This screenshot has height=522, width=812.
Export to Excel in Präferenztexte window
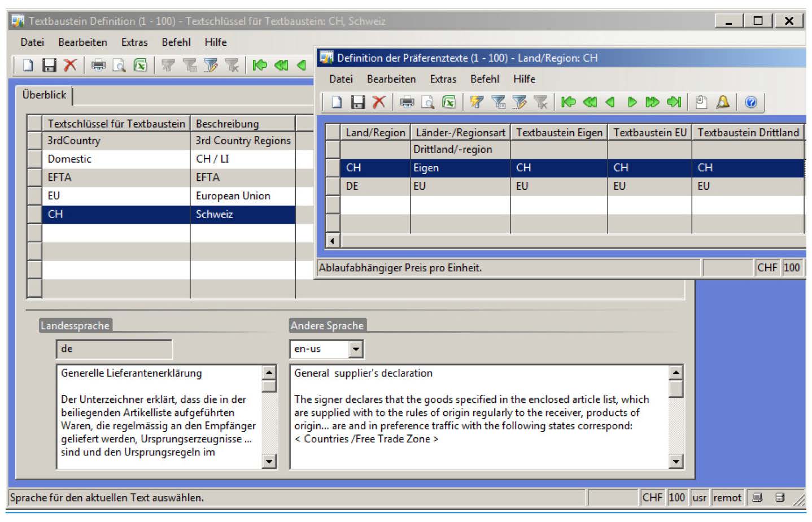pyautogui.click(x=449, y=102)
